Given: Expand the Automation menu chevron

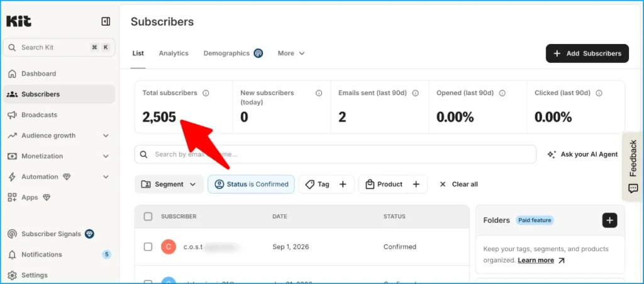Looking at the screenshot, I should pyautogui.click(x=106, y=177).
